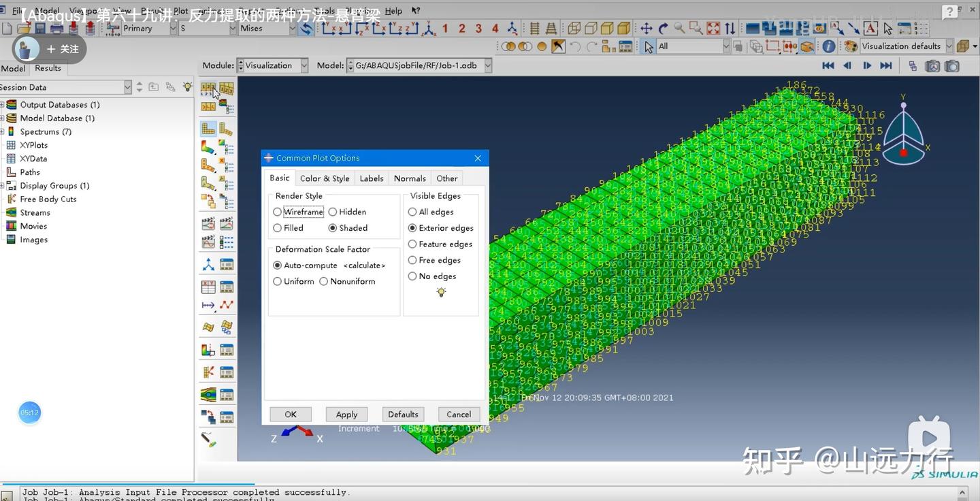Open Create XY Data tool
The height and width of the screenshot is (501, 980).
point(208,287)
